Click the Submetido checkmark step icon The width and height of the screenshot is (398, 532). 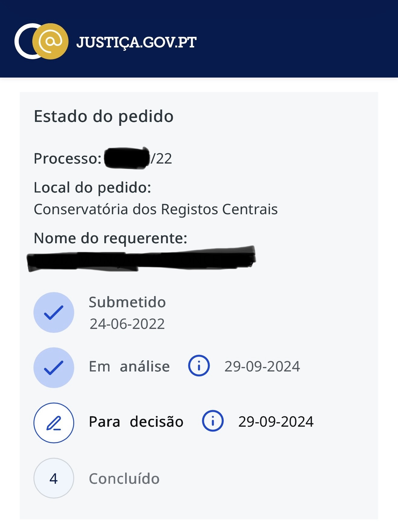(54, 313)
